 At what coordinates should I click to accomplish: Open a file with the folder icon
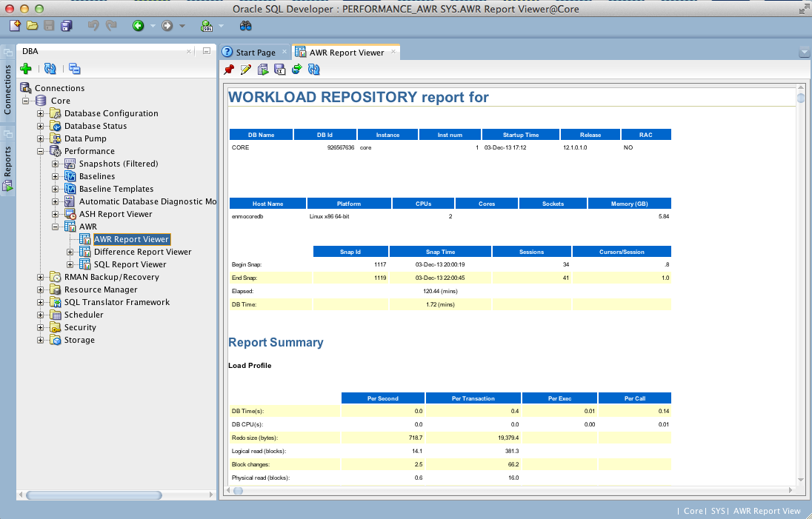pyautogui.click(x=32, y=25)
